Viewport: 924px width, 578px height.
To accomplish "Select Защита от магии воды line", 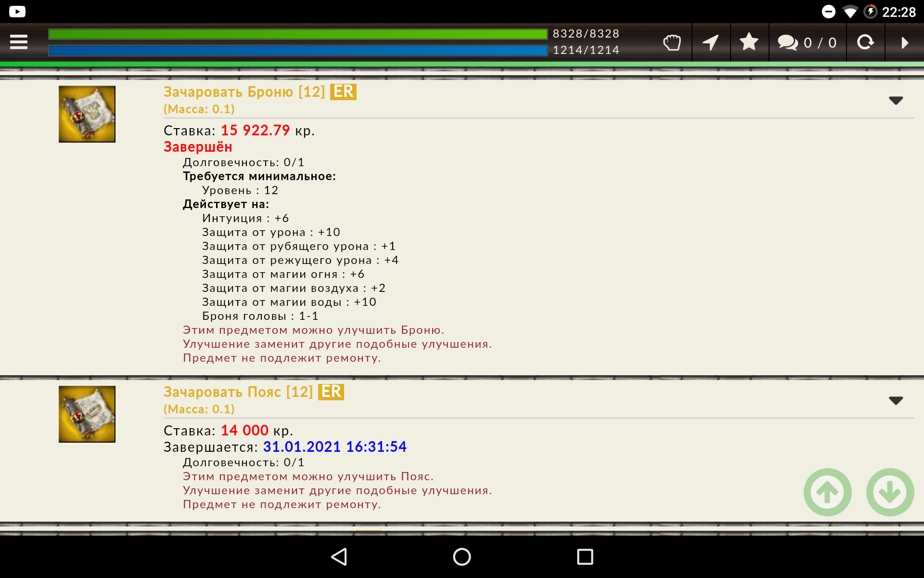I will click(x=289, y=302).
